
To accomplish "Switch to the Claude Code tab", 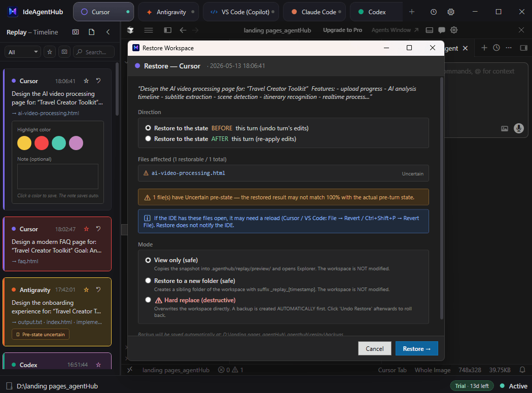I will coord(314,12).
